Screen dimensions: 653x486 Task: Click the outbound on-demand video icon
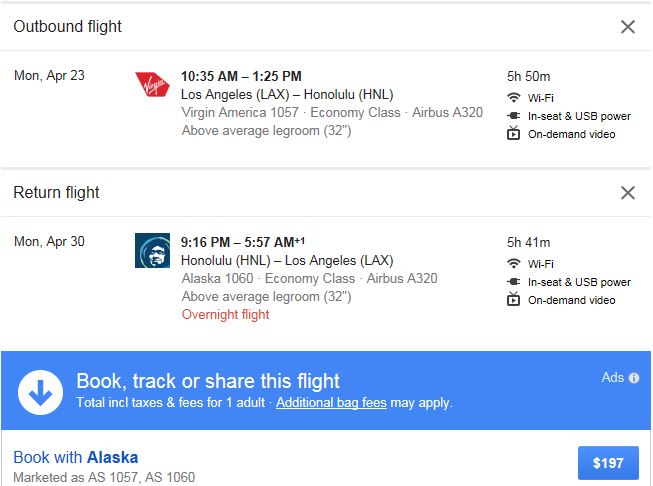(514, 134)
